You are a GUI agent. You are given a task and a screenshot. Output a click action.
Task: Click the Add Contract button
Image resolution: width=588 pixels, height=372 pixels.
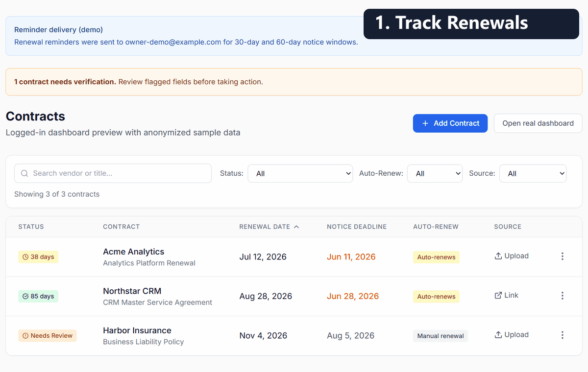pos(450,123)
